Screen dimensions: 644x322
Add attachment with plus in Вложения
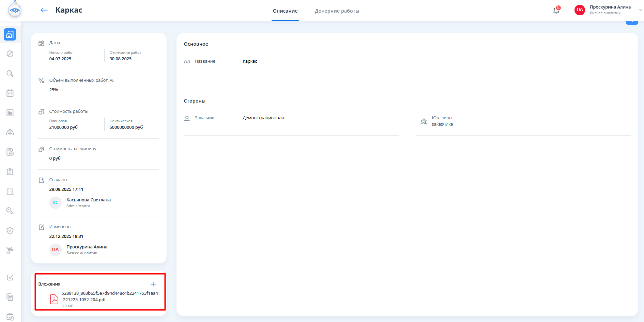point(153,284)
